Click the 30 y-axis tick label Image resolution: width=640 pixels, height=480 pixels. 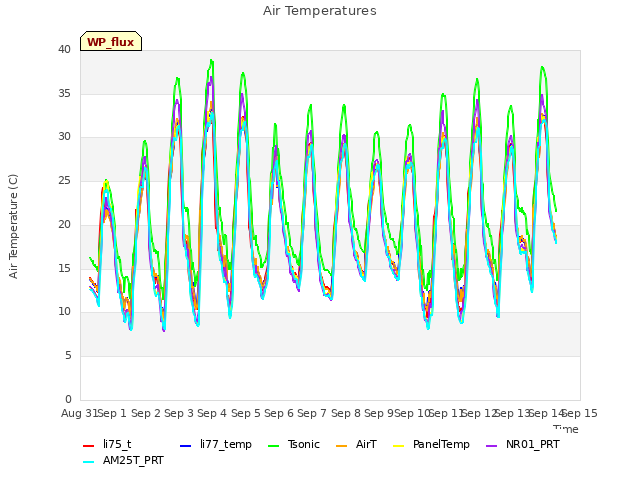64,137
